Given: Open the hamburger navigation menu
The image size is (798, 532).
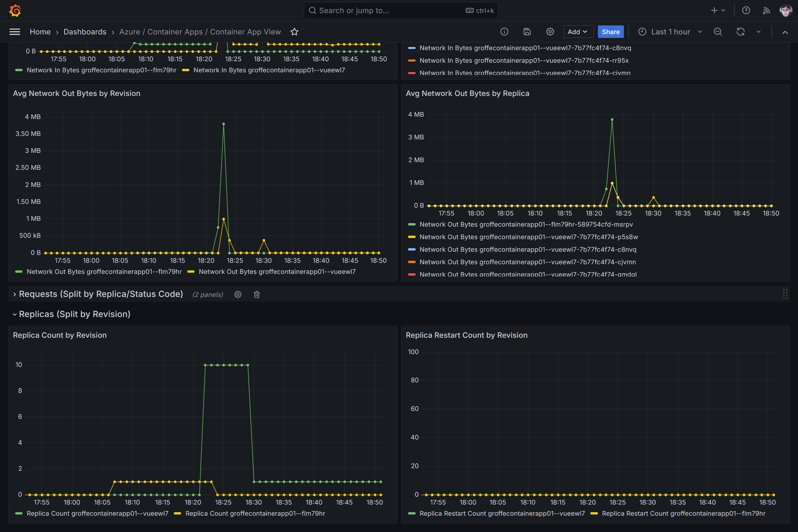Looking at the screenshot, I should click(x=15, y=32).
